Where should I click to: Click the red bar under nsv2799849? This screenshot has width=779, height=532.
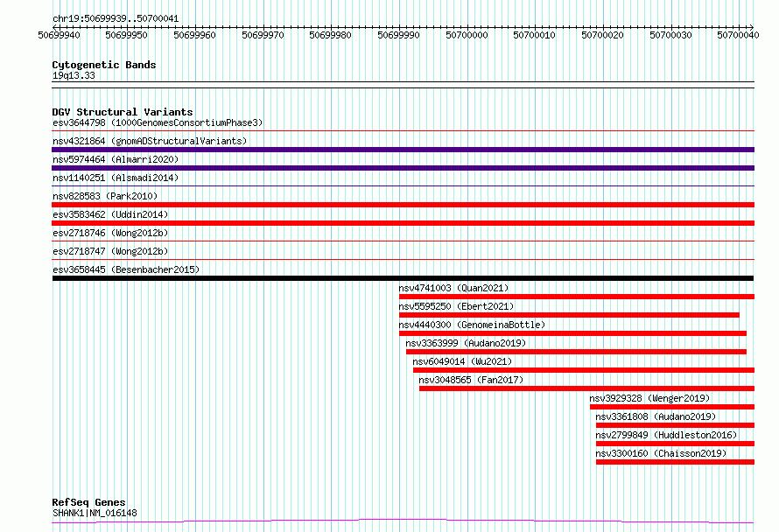point(675,444)
